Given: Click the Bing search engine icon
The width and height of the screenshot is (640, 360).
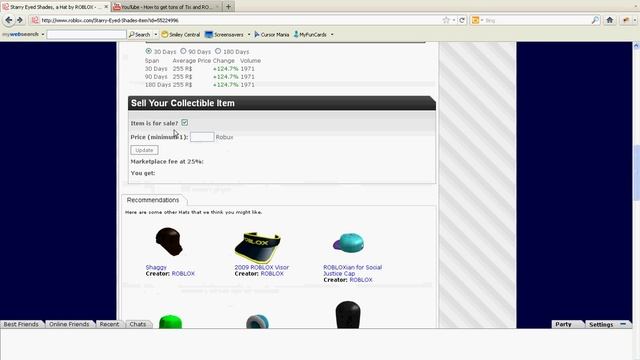Looking at the screenshot, I should point(475,20).
